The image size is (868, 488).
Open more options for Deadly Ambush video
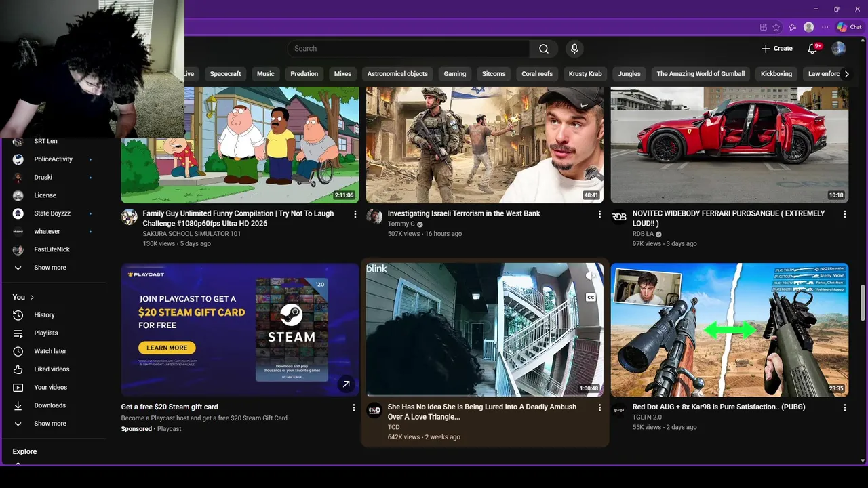[599, 407]
